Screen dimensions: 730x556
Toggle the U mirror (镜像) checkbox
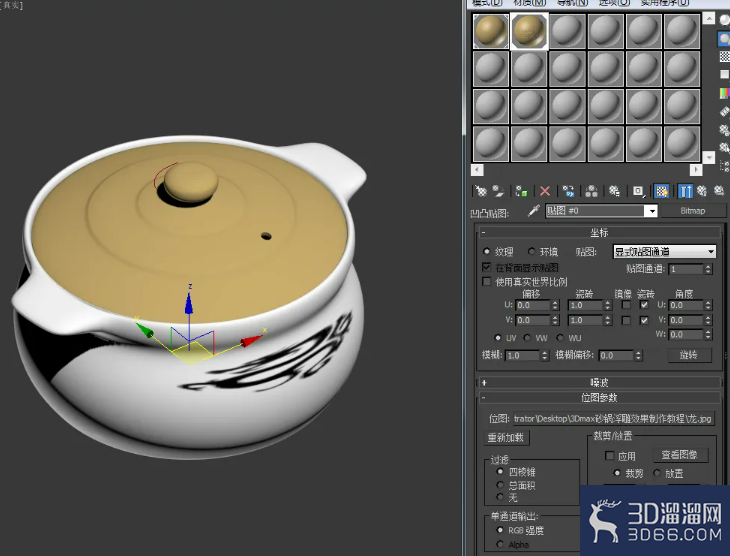tap(626, 305)
